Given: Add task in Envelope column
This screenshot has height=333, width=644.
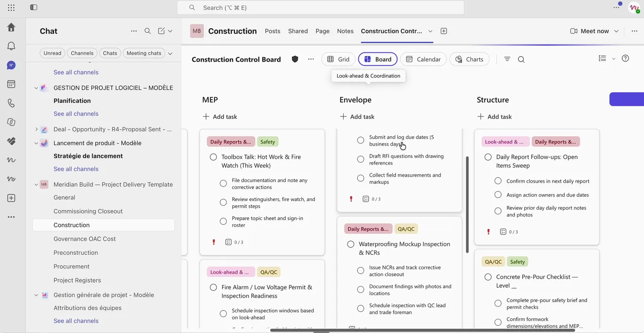Looking at the screenshot, I should pos(357,117).
